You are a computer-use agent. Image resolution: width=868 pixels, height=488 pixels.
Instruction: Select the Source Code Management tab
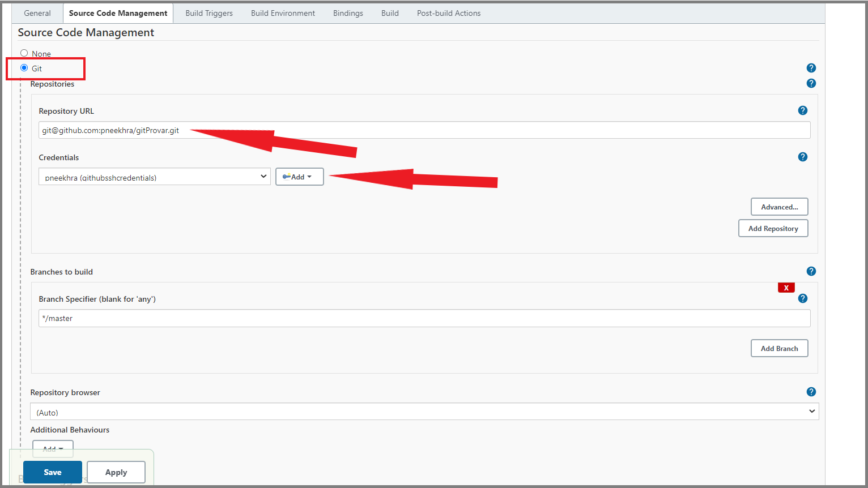click(118, 13)
